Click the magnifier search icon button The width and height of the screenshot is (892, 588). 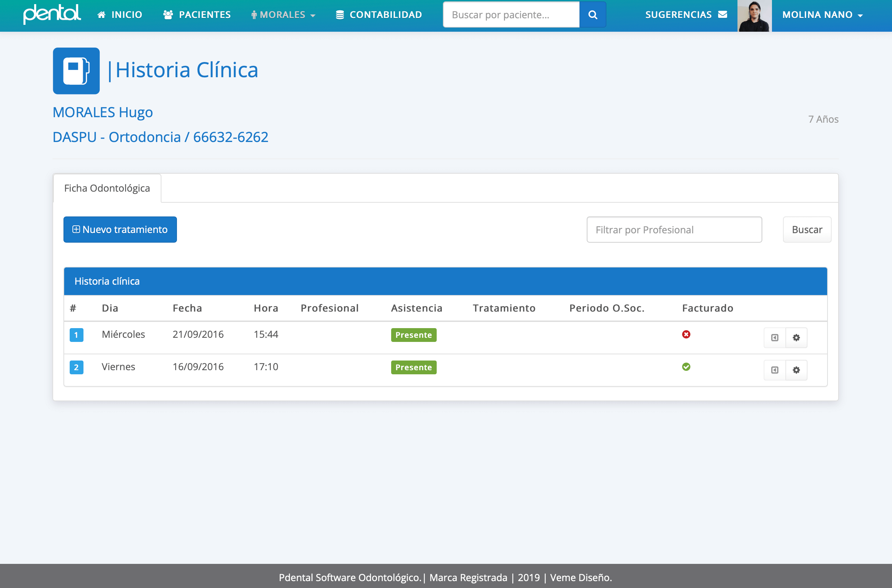pyautogui.click(x=593, y=14)
